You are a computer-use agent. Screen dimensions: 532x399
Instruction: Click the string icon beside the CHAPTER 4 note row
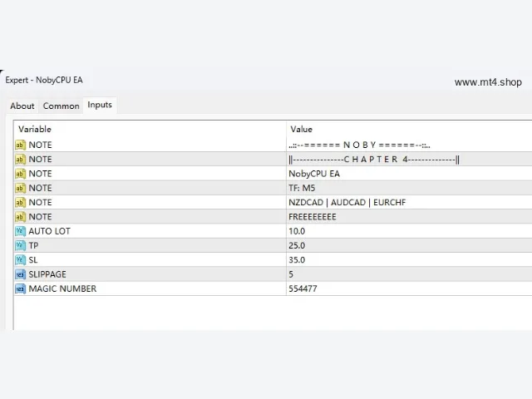pyautogui.click(x=20, y=159)
